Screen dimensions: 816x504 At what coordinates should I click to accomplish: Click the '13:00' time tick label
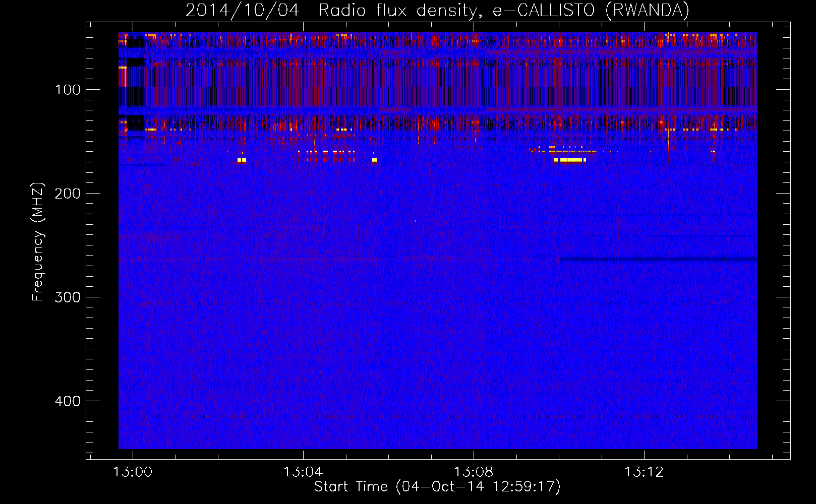133,472
